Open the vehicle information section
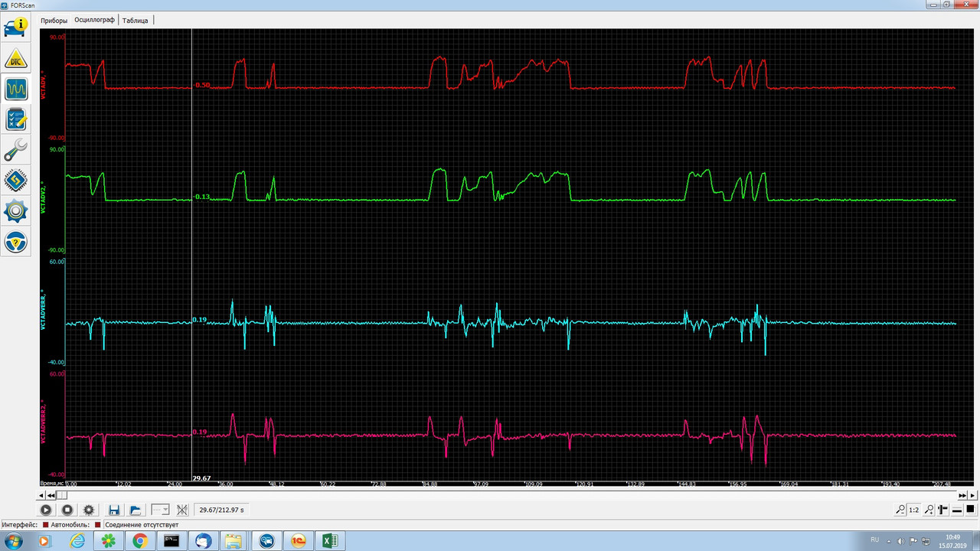 (16, 27)
